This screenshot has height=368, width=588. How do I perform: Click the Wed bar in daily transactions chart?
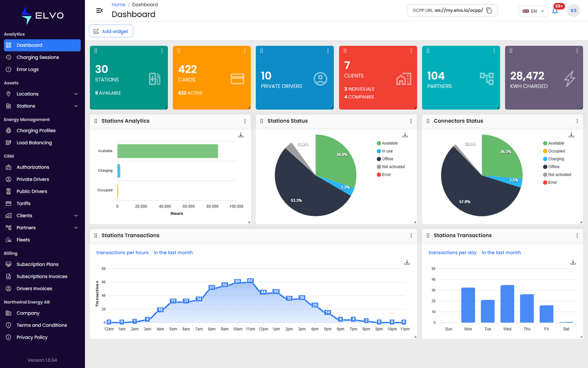coord(507,304)
